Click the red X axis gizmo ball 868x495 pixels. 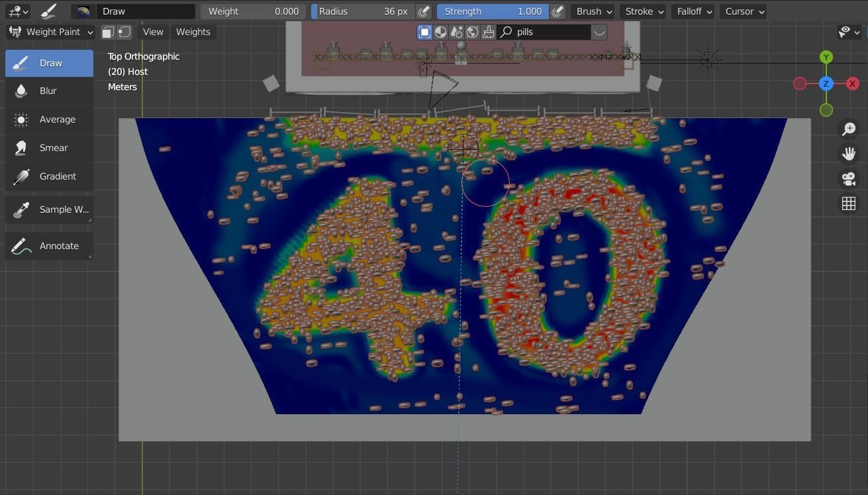click(x=853, y=83)
